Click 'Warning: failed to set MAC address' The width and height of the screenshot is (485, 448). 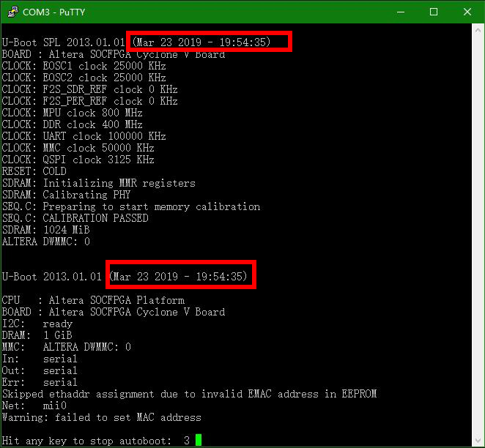pyautogui.click(x=101, y=417)
